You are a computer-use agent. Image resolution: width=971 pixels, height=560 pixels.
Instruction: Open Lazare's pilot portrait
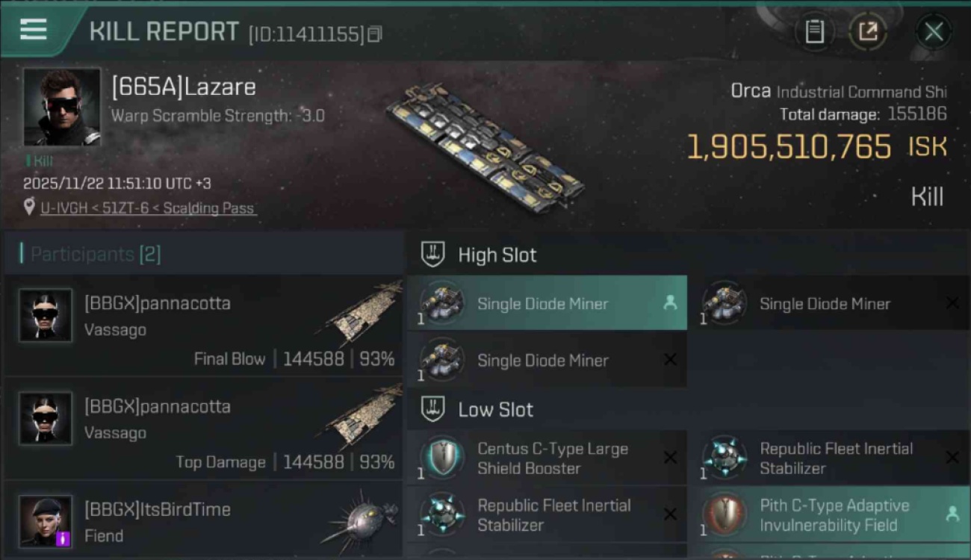click(61, 107)
